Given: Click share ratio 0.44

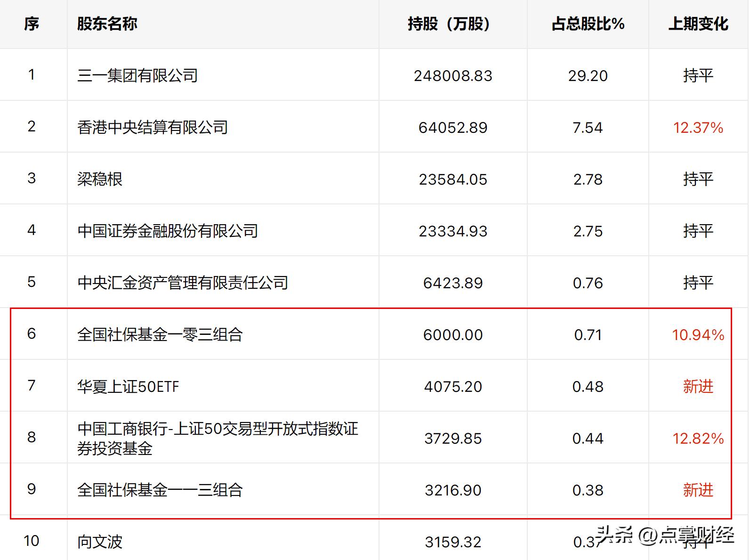Looking at the screenshot, I should point(588,438).
